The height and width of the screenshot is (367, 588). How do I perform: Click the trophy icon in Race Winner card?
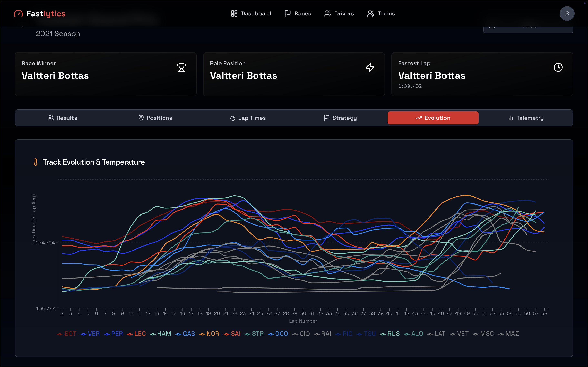coord(181,67)
